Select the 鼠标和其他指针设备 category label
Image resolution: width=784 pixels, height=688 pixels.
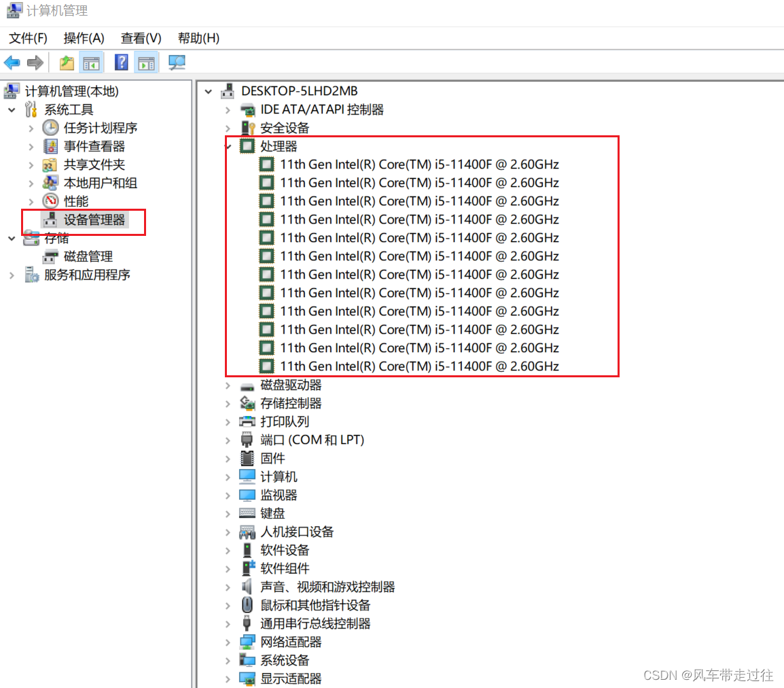(315, 605)
